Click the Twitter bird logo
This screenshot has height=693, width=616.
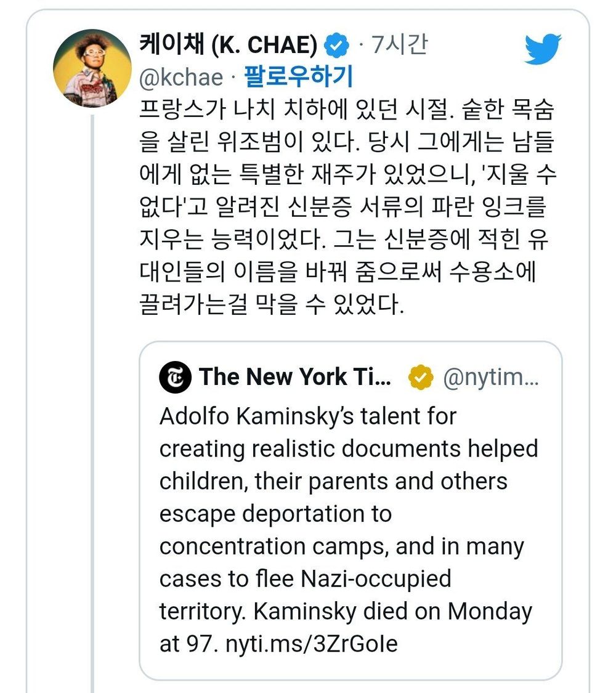click(543, 49)
